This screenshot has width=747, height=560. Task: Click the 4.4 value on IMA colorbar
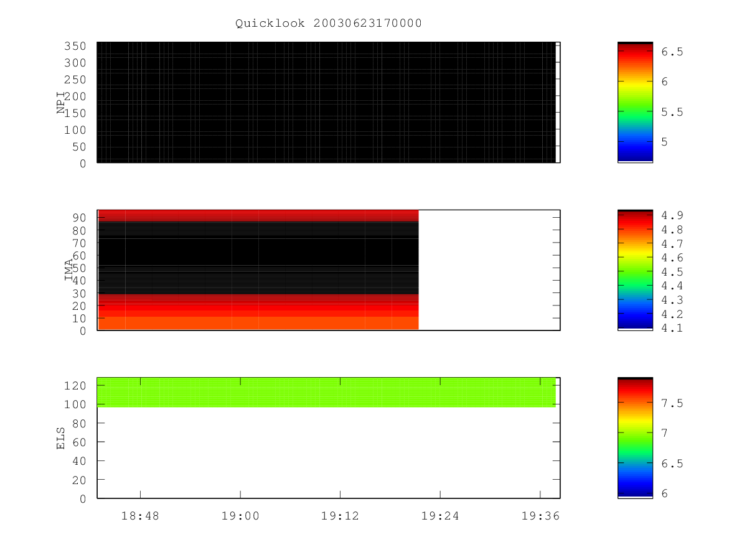[672, 286]
